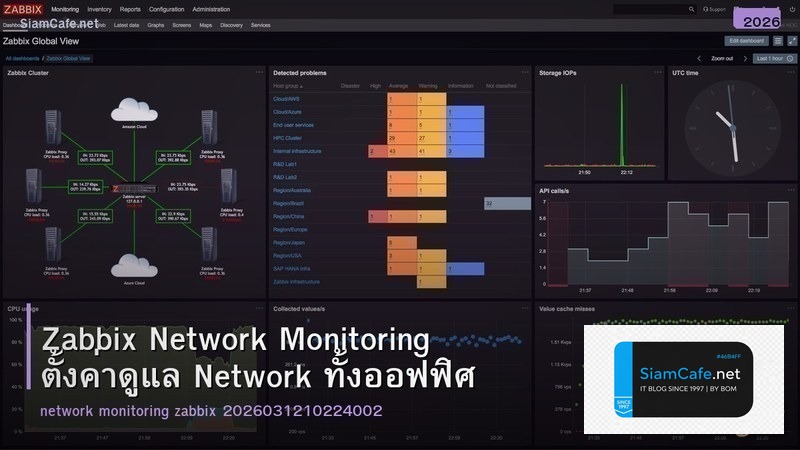
Task: Click the Zoom out button
Action: (x=722, y=59)
